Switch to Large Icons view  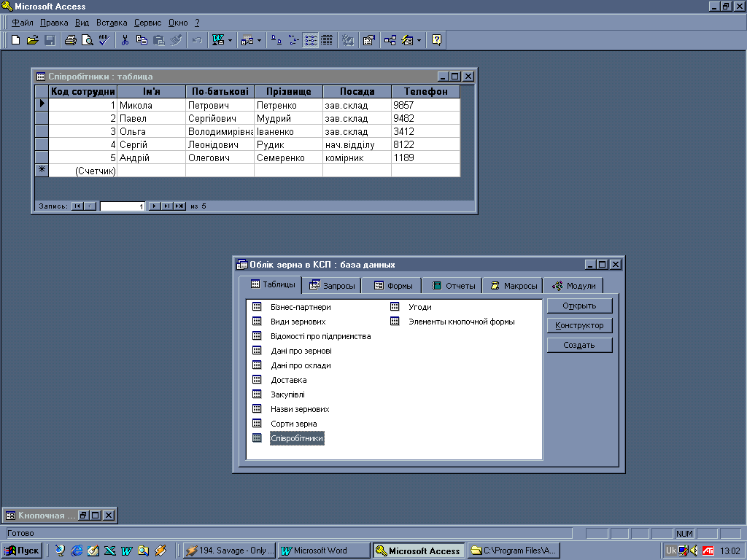(x=277, y=40)
